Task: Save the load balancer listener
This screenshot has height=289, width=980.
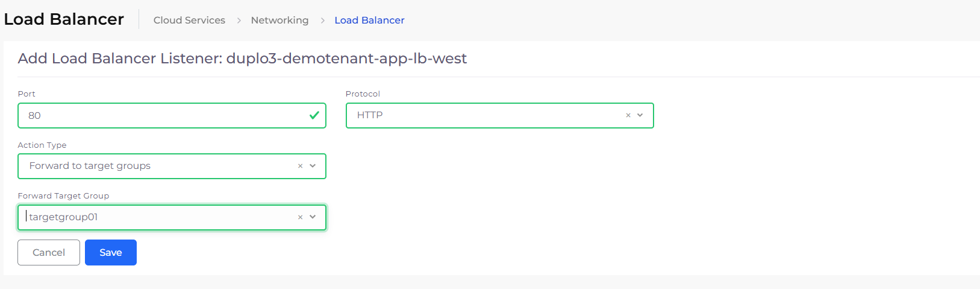Action: point(111,252)
